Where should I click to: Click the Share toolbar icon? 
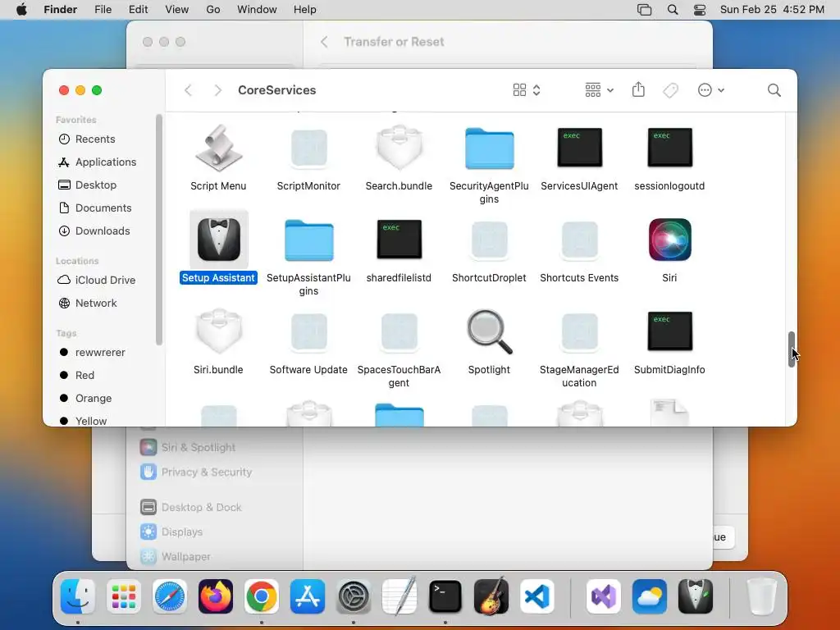coord(638,89)
